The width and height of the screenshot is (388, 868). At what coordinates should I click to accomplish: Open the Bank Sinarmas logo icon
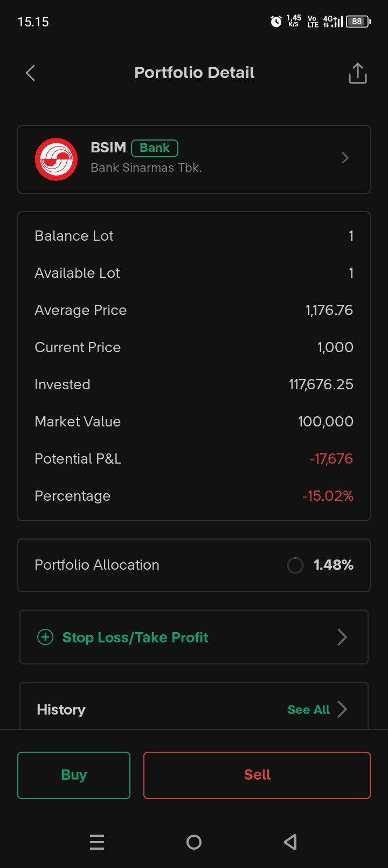coord(56,159)
